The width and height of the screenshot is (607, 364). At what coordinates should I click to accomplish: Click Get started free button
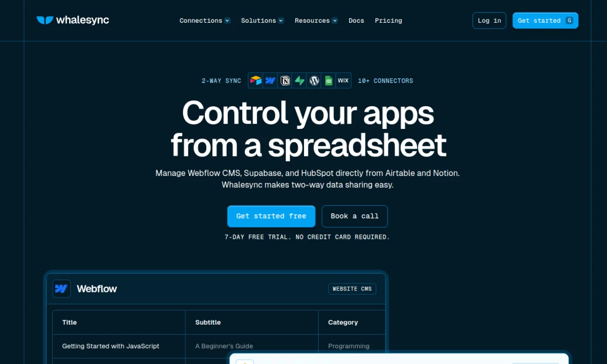pos(271,216)
